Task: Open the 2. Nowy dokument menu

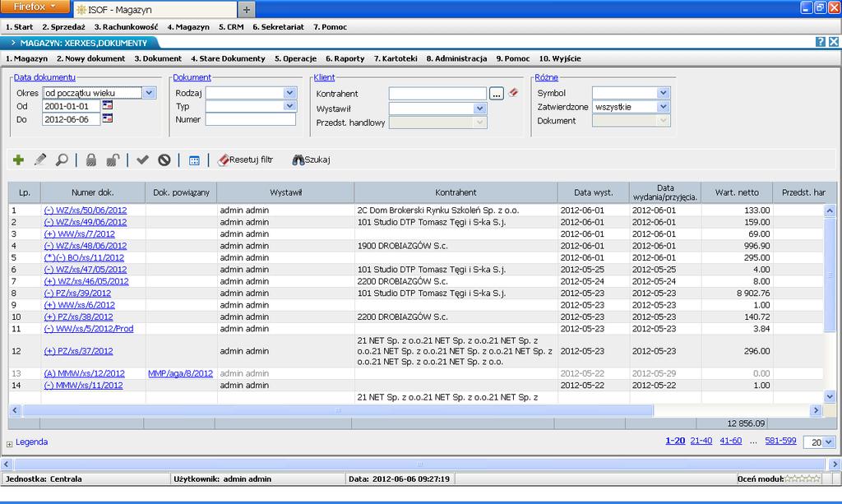Action: coord(90,58)
